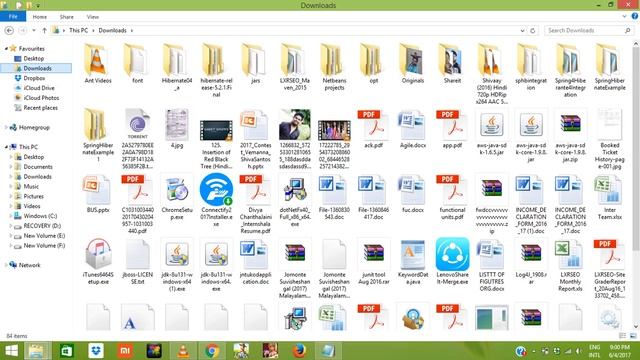This screenshot has height=360, width=640.
Task: Open the Originals folder
Action: point(413,64)
